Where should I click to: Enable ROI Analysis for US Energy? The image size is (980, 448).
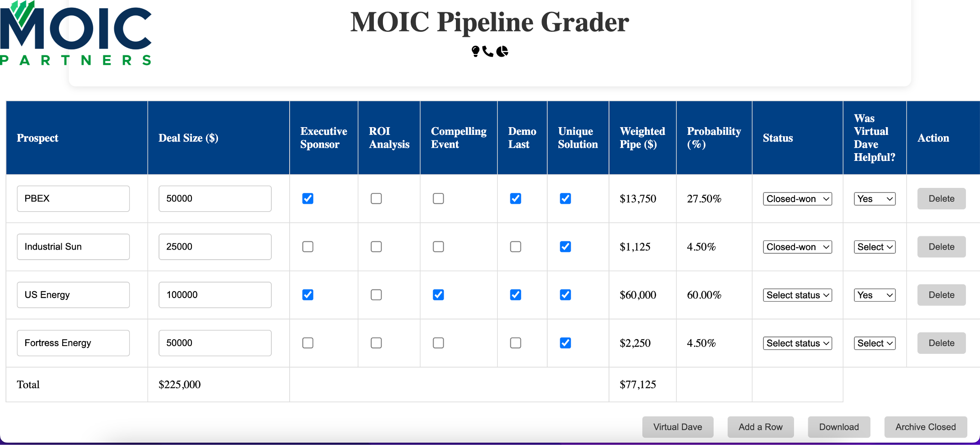[376, 295]
